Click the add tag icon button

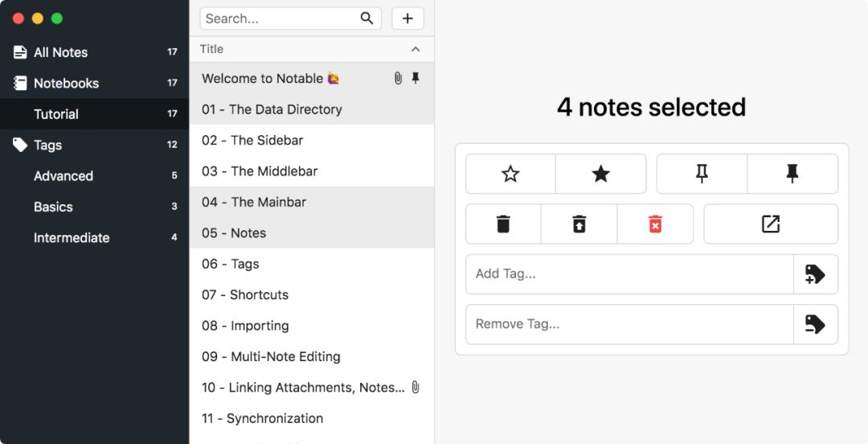[x=816, y=274]
